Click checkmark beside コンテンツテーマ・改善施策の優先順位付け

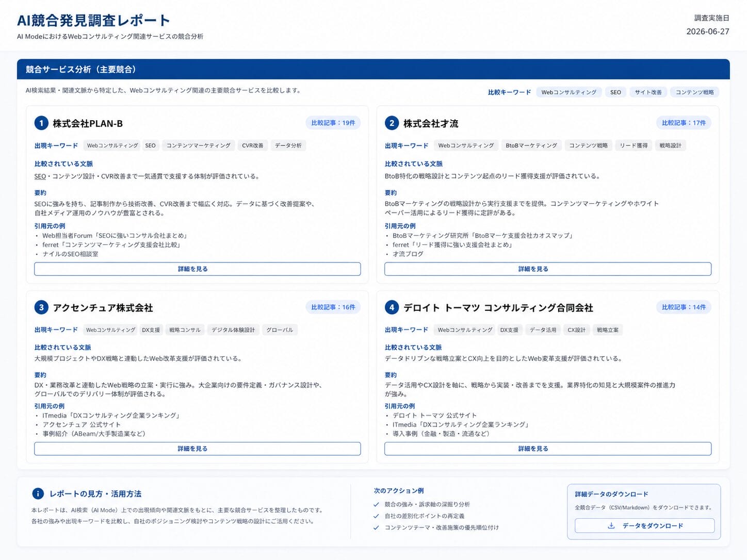tap(376, 528)
